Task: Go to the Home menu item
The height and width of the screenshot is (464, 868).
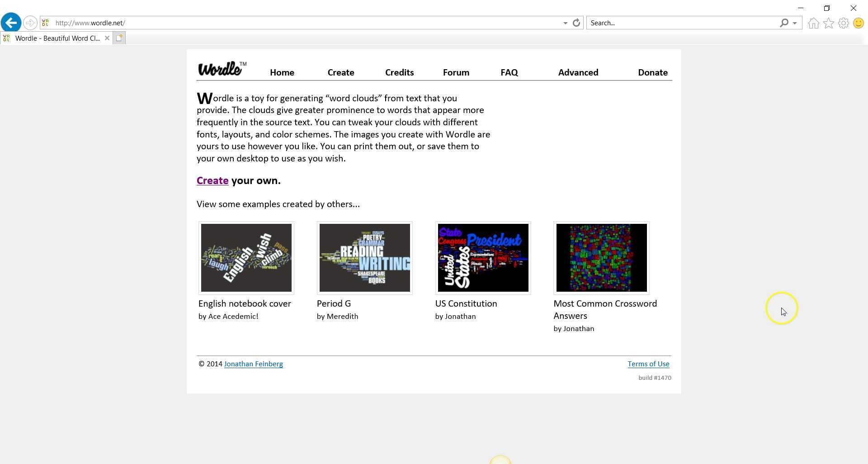Action: tap(282, 72)
